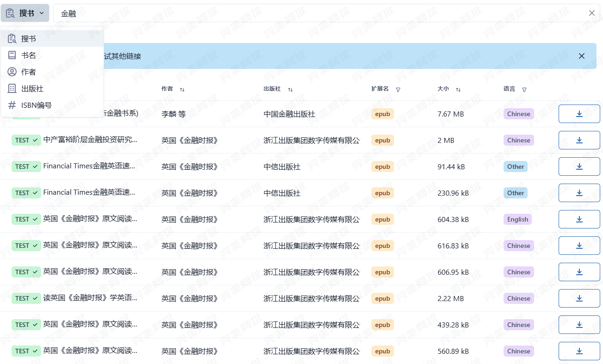Download the 7.67 MB book by 李麟 等

tap(579, 114)
